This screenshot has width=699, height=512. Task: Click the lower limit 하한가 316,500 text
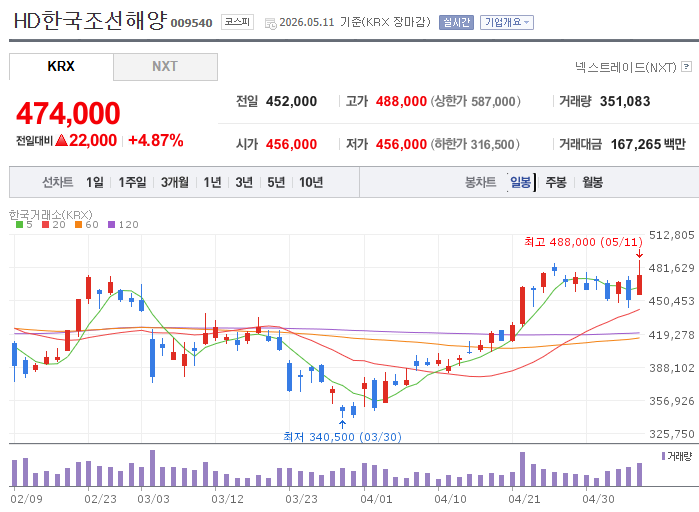click(x=475, y=144)
